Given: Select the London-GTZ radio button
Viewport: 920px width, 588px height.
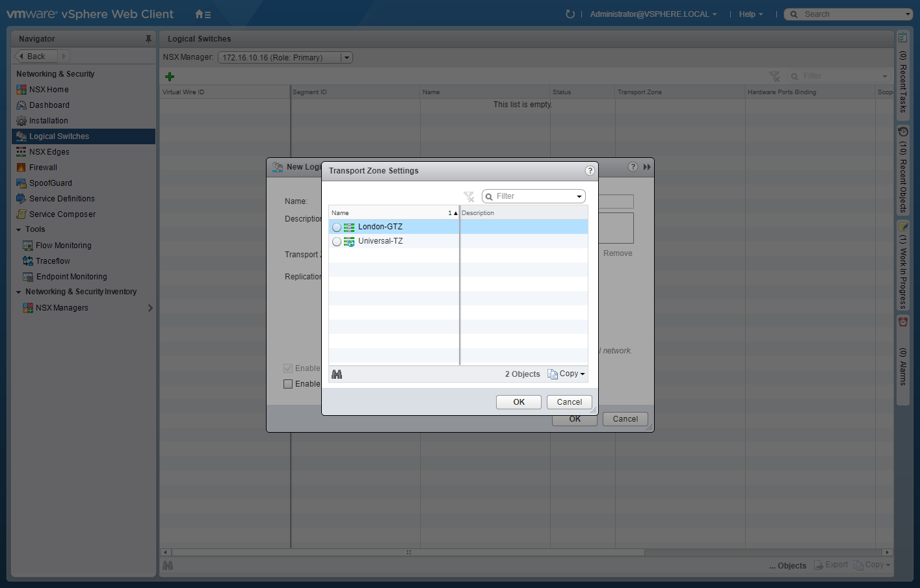Looking at the screenshot, I should (x=337, y=227).
